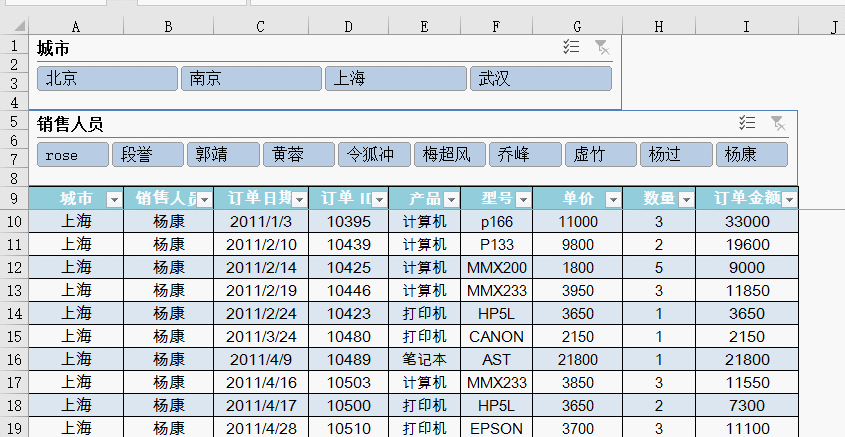The image size is (845, 437).
Task: Toggle multi-select in 城市 slicer
Action: tap(571, 47)
